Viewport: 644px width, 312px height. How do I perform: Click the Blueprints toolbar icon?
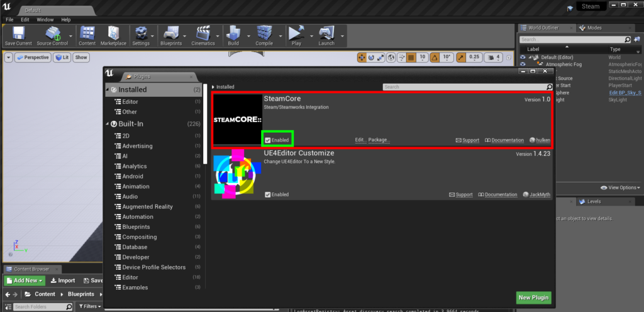tap(171, 36)
